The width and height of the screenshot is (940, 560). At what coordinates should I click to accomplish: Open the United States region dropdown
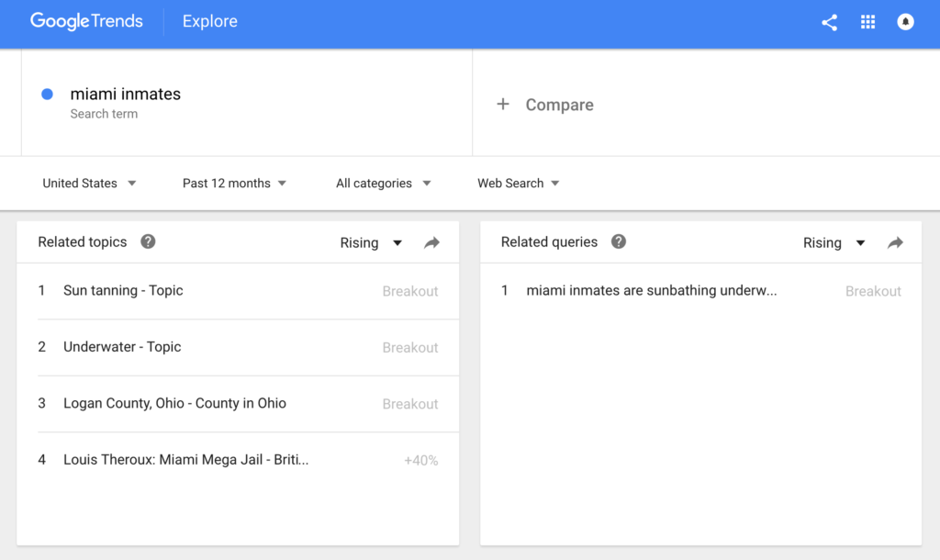click(89, 184)
